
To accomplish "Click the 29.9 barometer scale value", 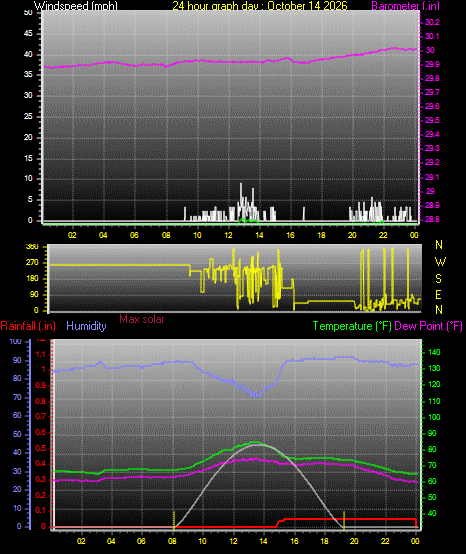I will (x=432, y=64).
